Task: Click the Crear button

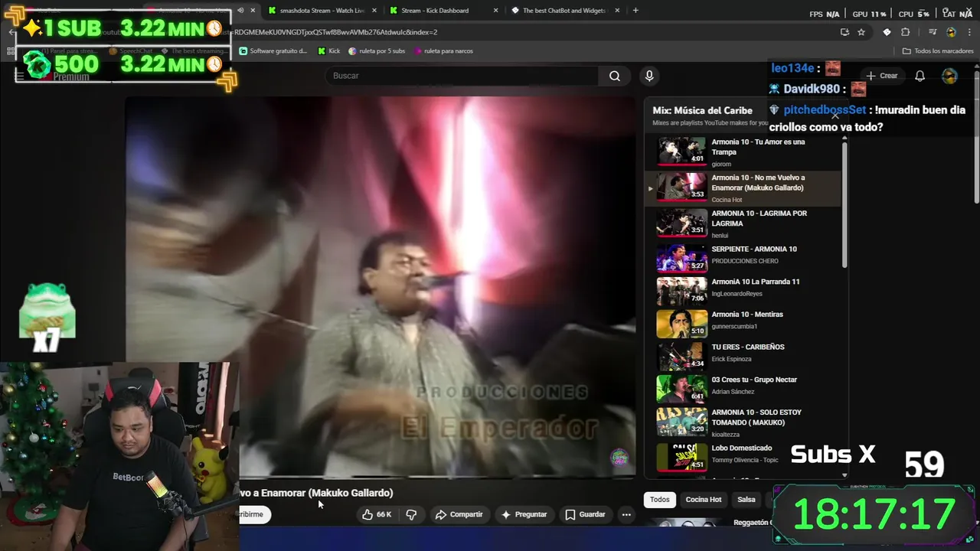Action: pos(882,76)
